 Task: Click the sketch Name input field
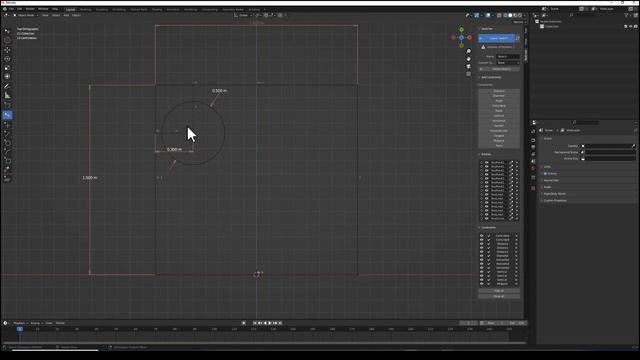(x=508, y=56)
